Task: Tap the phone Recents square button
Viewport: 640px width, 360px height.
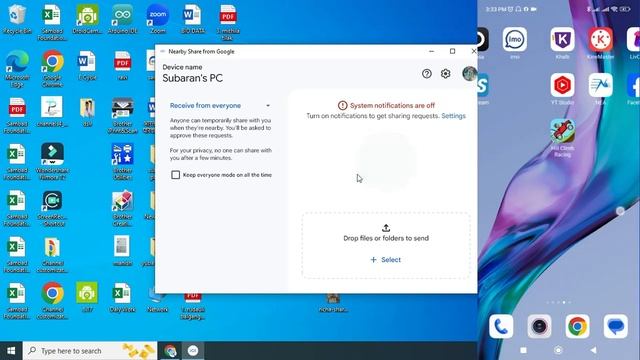Action: click(523, 350)
